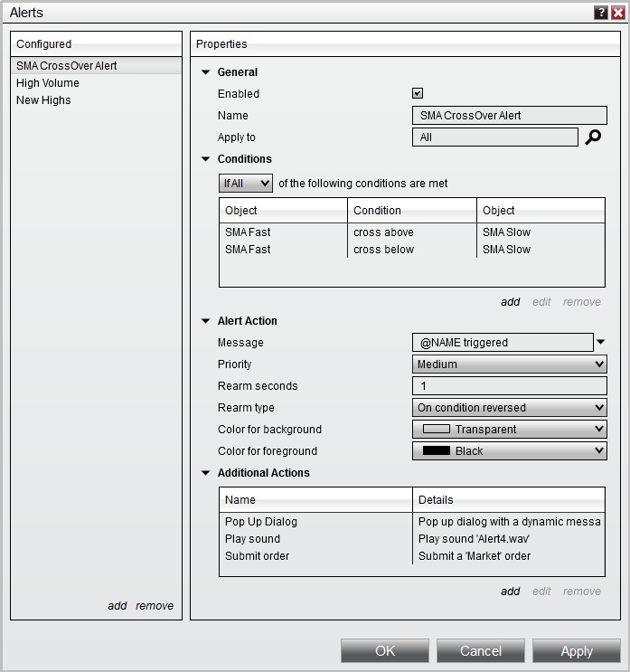This screenshot has height=672, width=630.
Task: Click the Apply button
Action: [x=576, y=651]
